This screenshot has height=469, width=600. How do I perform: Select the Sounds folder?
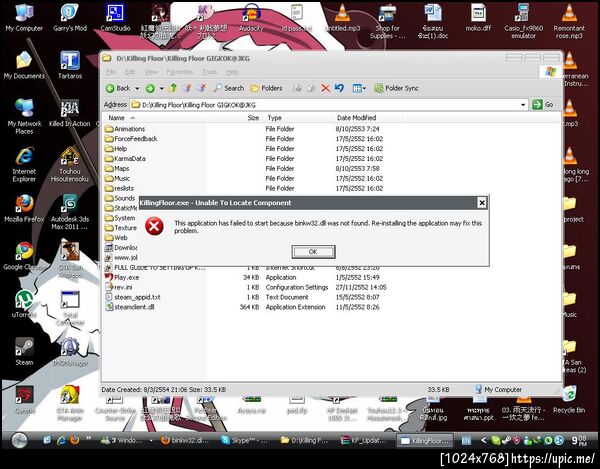pyautogui.click(x=120, y=198)
